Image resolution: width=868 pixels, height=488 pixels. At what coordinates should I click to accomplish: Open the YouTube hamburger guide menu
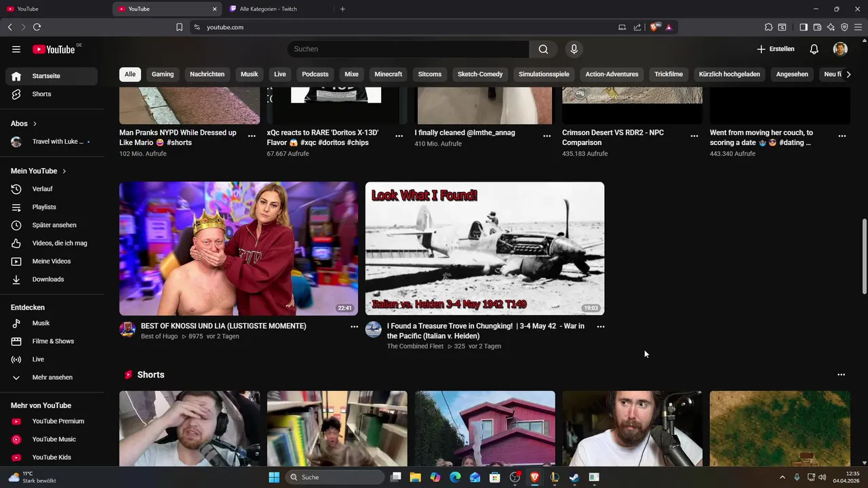coord(16,49)
